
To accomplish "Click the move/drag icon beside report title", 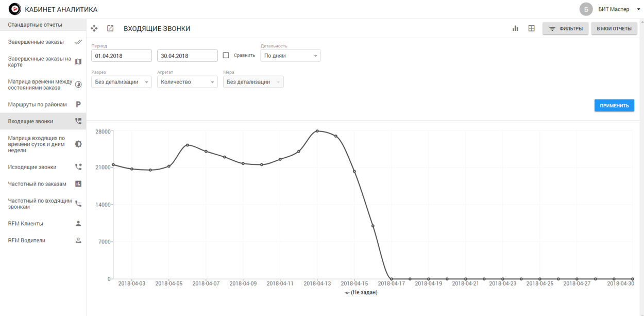I will (94, 28).
